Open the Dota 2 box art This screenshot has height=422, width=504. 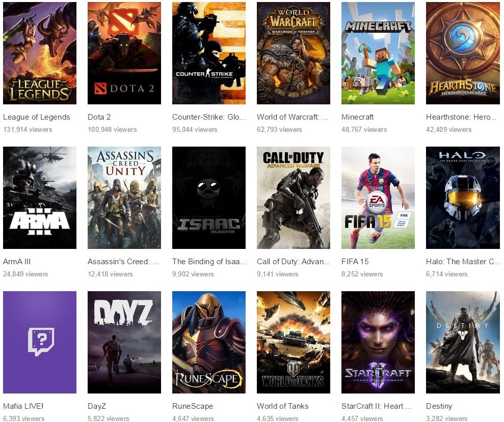[124, 53]
